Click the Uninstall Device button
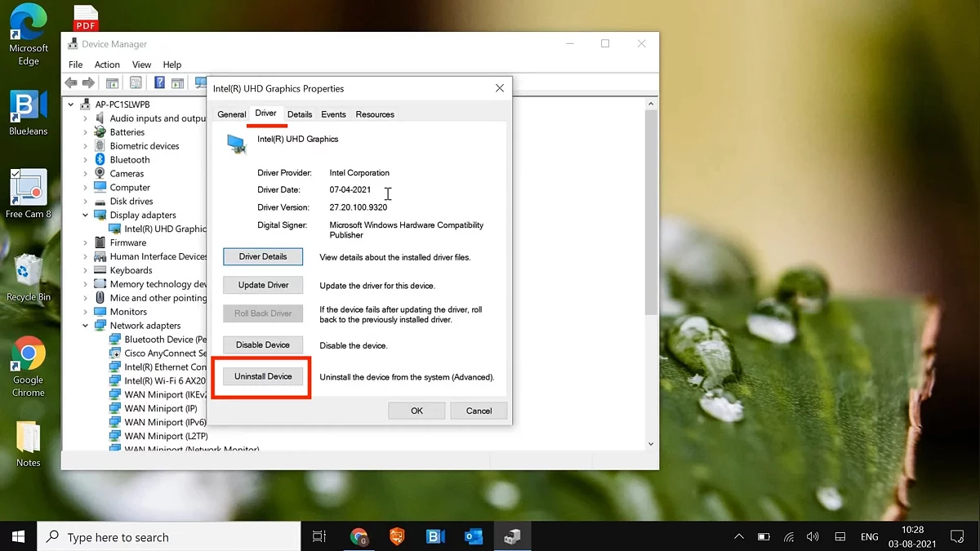The height and width of the screenshot is (551, 980). [x=263, y=376]
